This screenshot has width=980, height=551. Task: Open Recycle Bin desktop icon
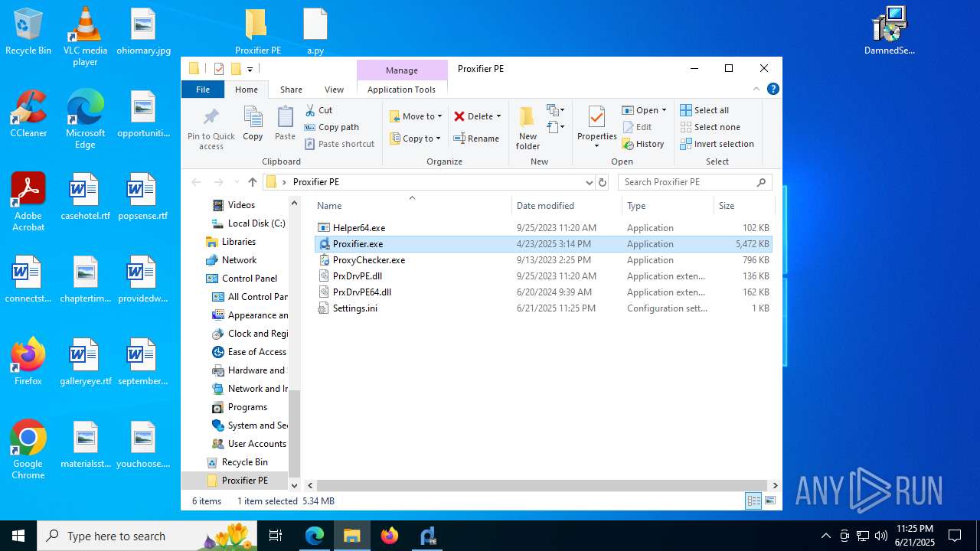(x=28, y=32)
